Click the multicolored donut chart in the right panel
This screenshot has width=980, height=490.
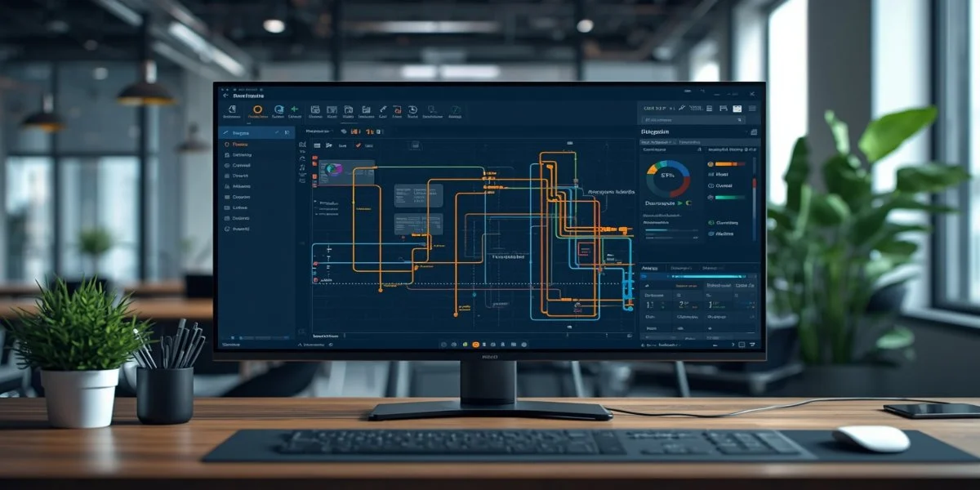tap(668, 179)
